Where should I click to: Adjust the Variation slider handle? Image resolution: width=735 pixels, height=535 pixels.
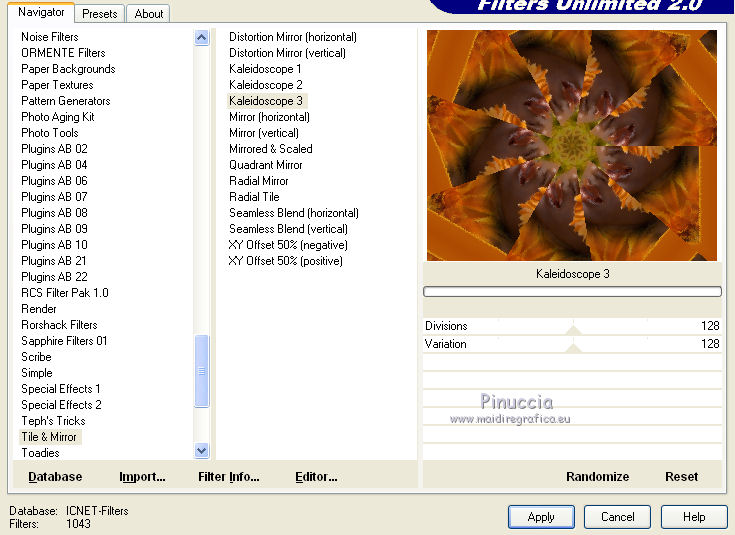pyautogui.click(x=573, y=347)
